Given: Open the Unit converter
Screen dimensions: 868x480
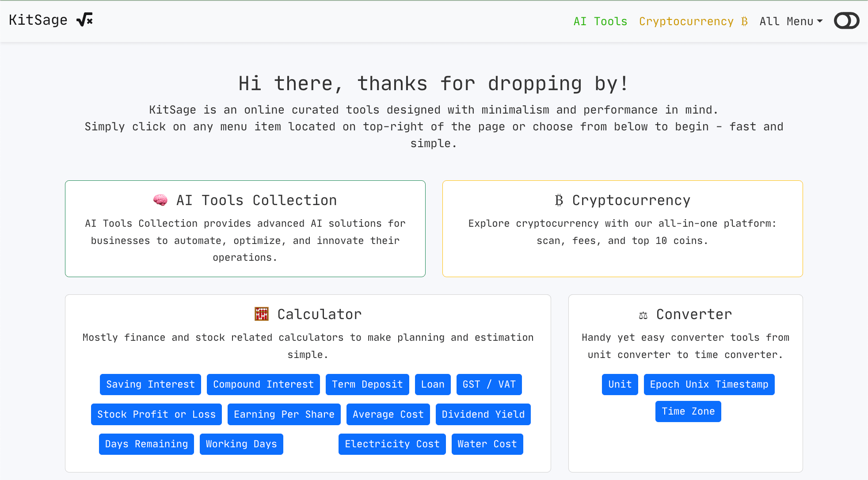Looking at the screenshot, I should pyautogui.click(x=620, y=385).
